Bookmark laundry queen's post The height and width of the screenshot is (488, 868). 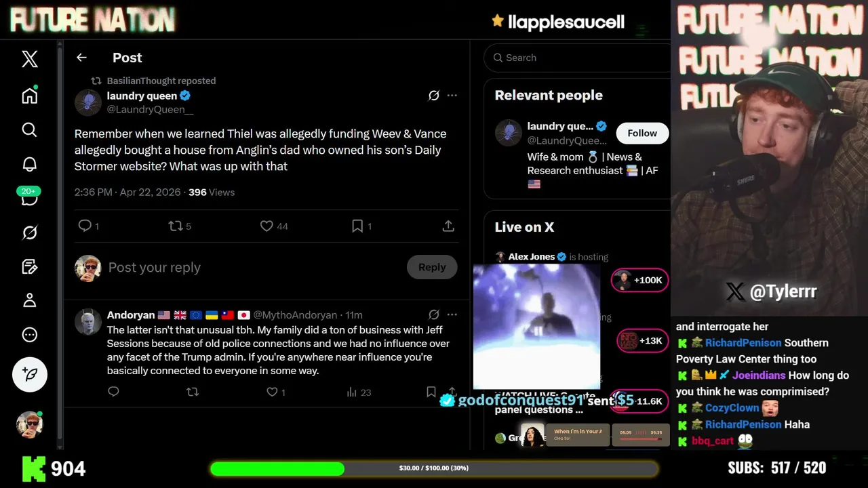pos(361,226)
